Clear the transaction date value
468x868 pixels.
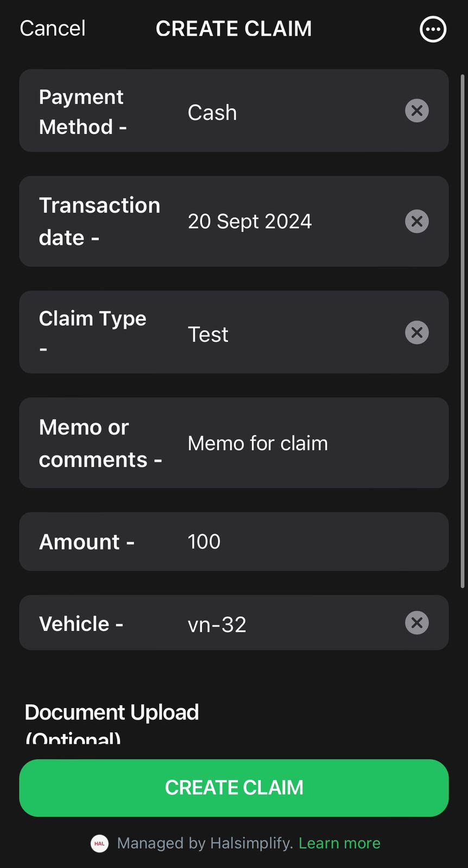click(417, 221)
